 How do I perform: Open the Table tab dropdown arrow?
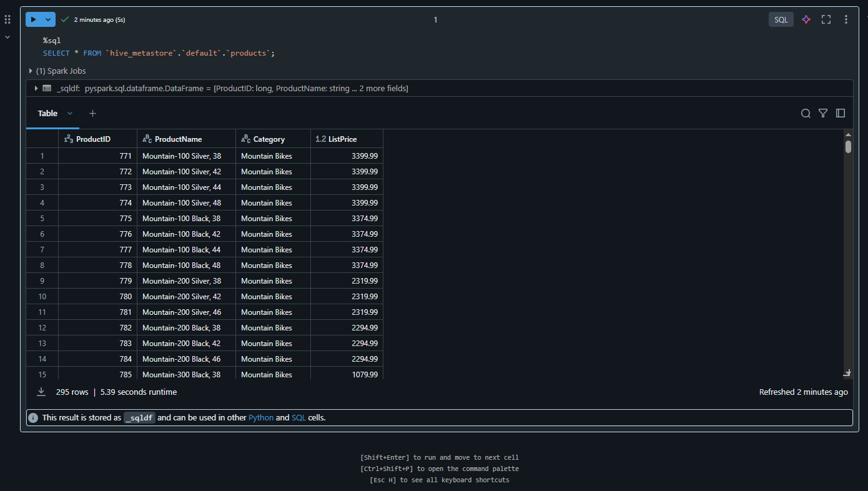[70, 113]
